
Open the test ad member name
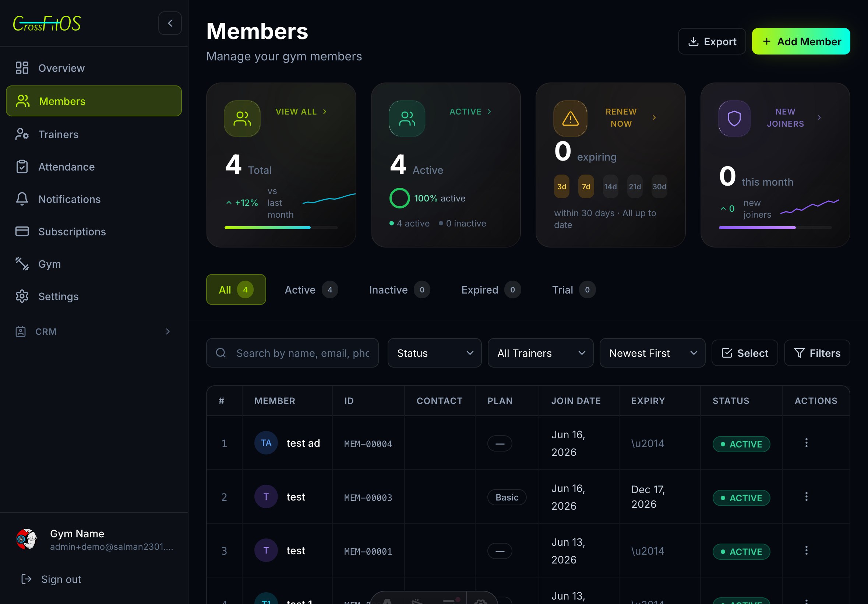pos(303,443)
